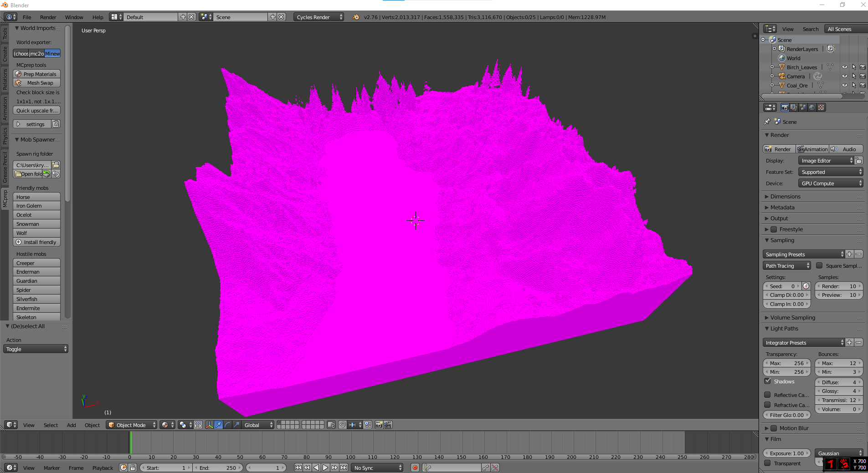The image size is (868, 473).
Task: Click All Scenes in outliner header
Action: coord(840,29)
